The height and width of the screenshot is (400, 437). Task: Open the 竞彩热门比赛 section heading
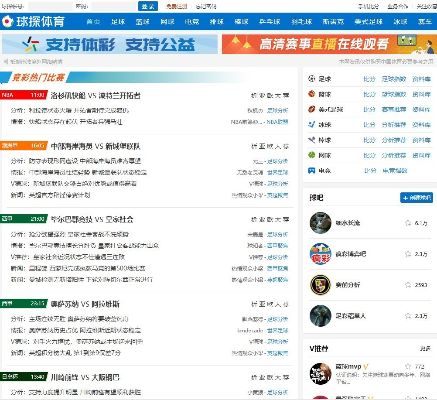click(38, 78)
